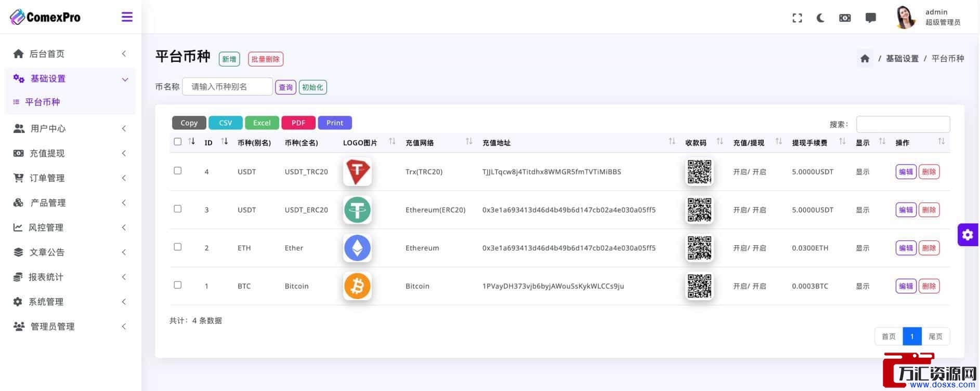
Task: Delete the Ether row
Action: 929,248
